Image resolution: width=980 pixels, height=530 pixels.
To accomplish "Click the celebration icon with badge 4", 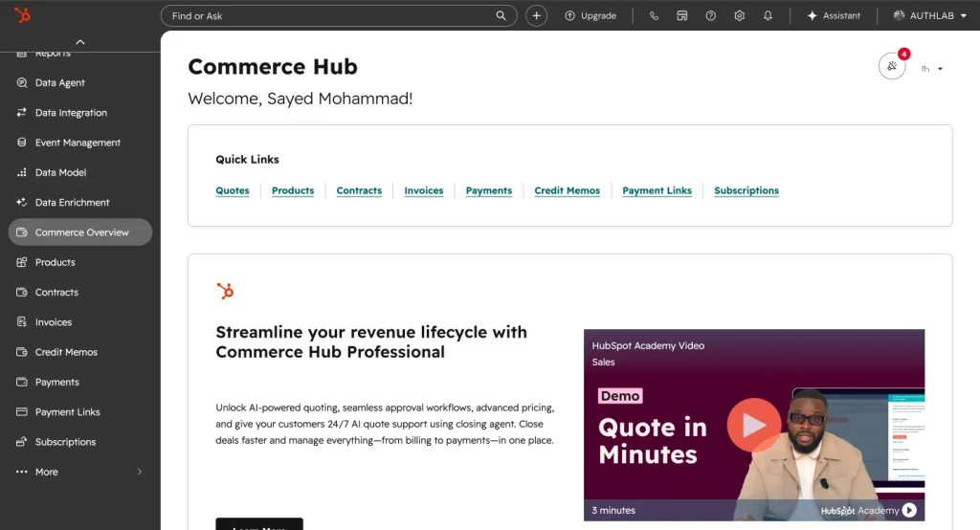I will coord(892,66).
